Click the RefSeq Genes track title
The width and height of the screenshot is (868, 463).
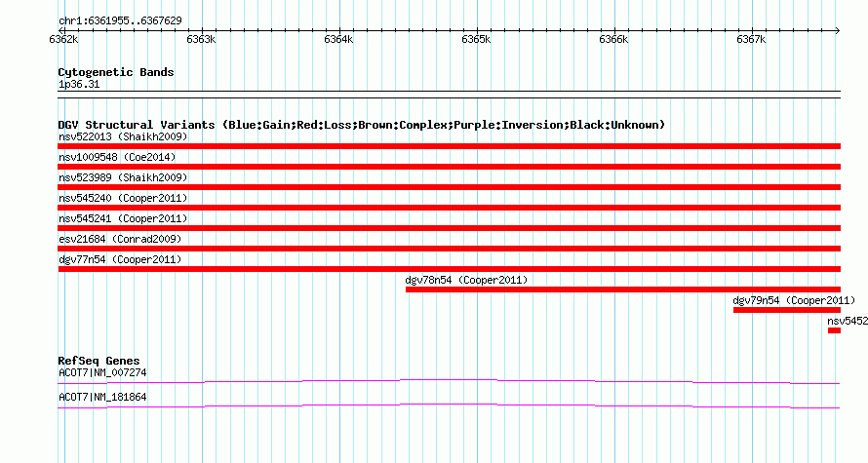click(x=99, y=361)
